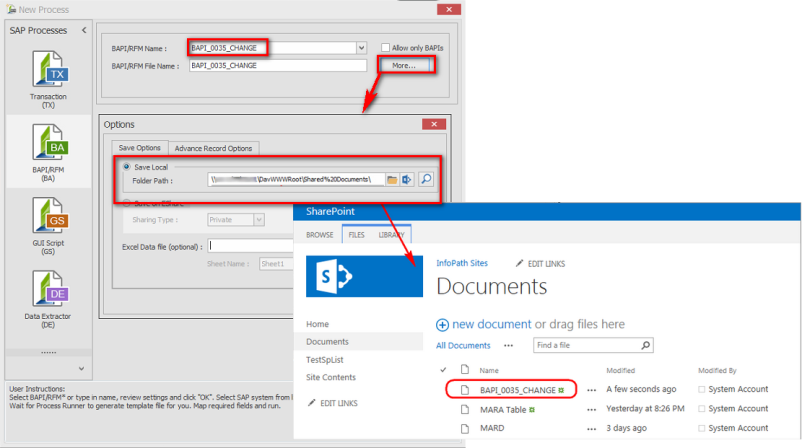Check the System Account box for BAPI_0035_CHANGE
This screenshot has height=448, width=802.
click(702, 389)
